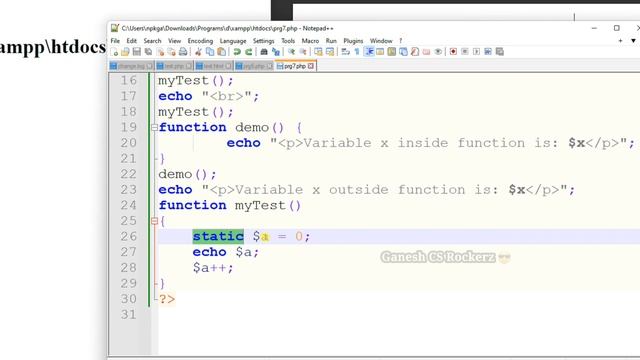Open the Settings menu
The height and width of the screenshot is (360, 640).
point(263,41)
